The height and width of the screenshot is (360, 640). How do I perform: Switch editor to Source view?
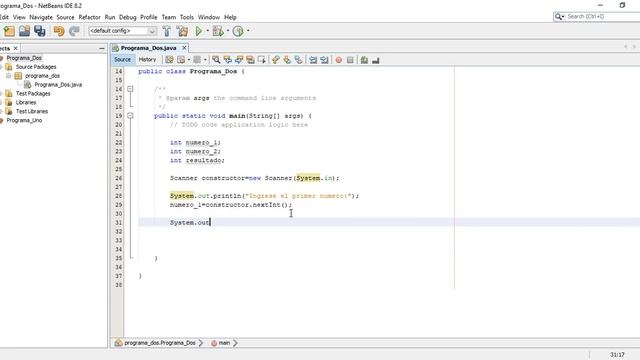point(122,60)
